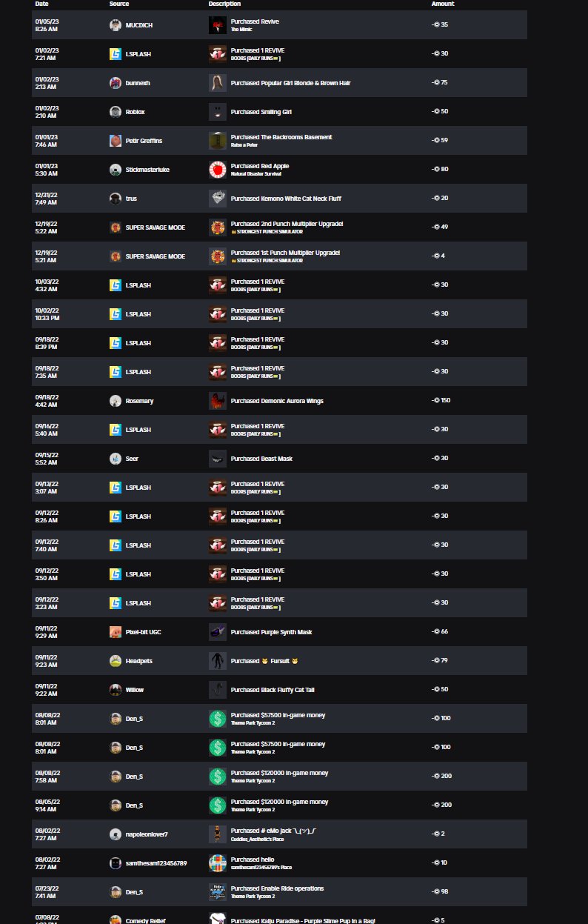Screen dimensions: 588x924
Task: Open Purchased Beast Mask link
Action: [x=261, y=459]
